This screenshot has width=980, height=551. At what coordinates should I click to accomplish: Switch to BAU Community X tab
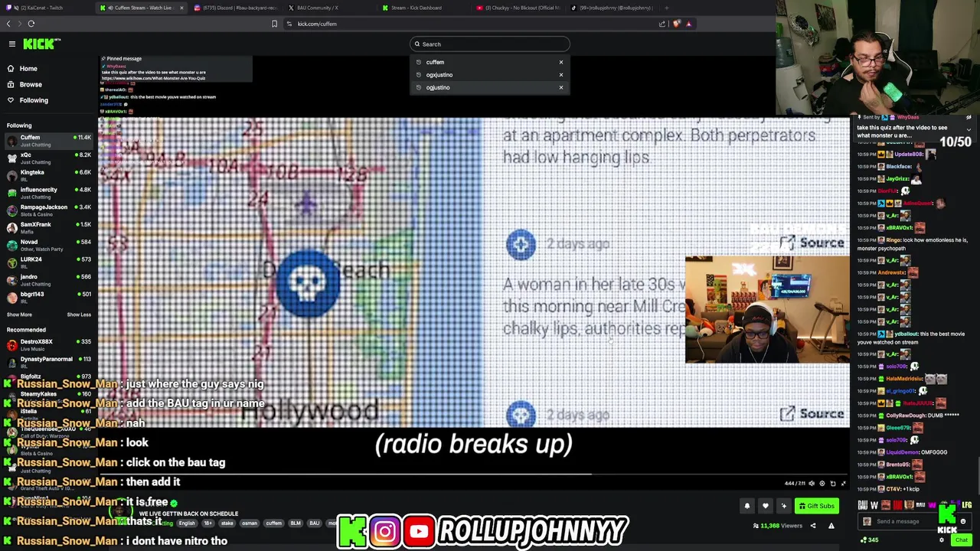tap(329, 8)
